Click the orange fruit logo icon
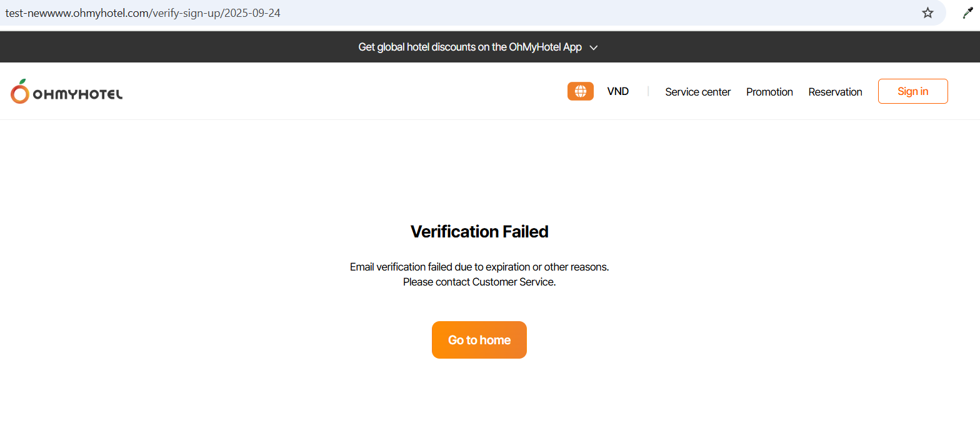 coord(20,92)
